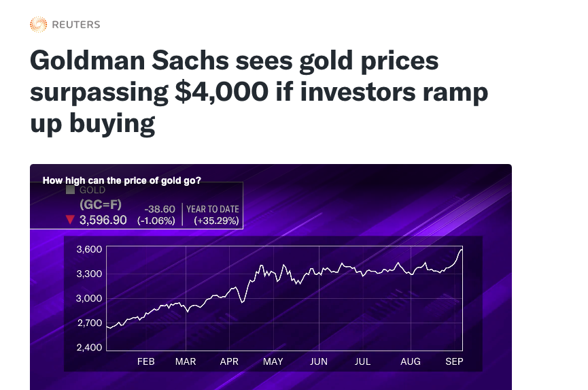This screenshot has height=390, width=588.
Task: Click the 'How high can the price of gold go?' caption
Action: (122, 180)
